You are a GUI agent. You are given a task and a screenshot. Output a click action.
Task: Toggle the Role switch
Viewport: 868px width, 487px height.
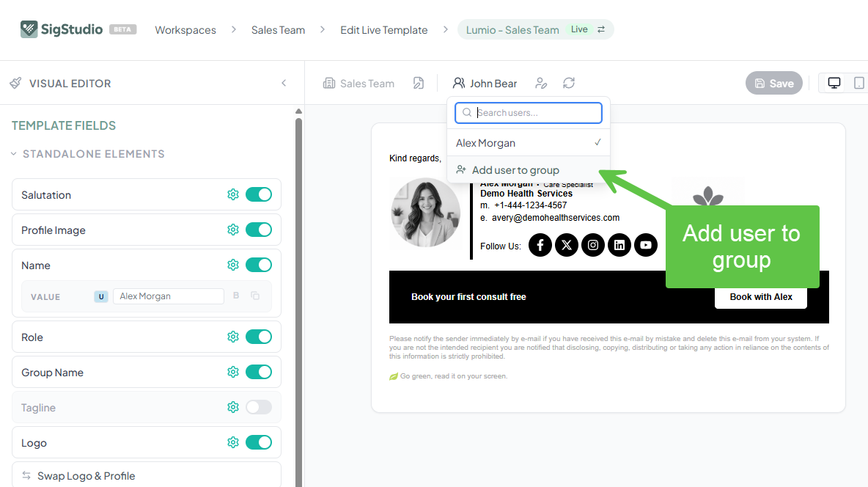point(259,337)
